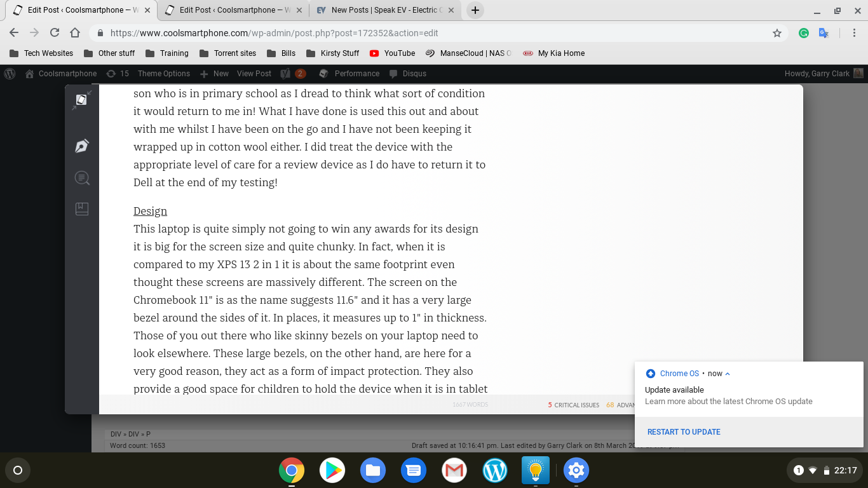Open the plagiarism search icon in the sidebar

pos(82,178)
